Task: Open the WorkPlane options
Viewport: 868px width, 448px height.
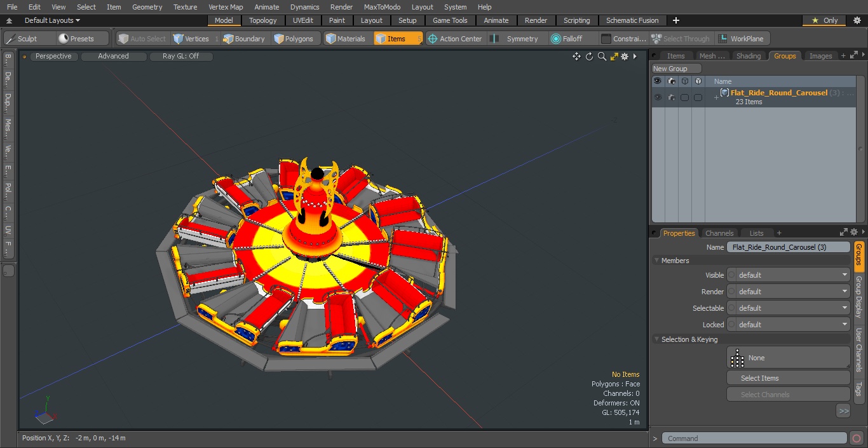Action: coord(742,39)
